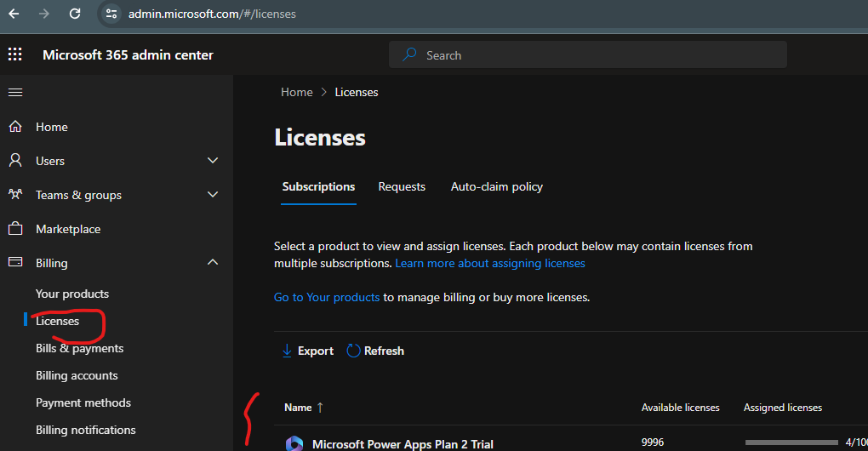The image size is (868, 451).
Task: Click the Licenses breadcrumb item
Action: (x=357, y=93)
